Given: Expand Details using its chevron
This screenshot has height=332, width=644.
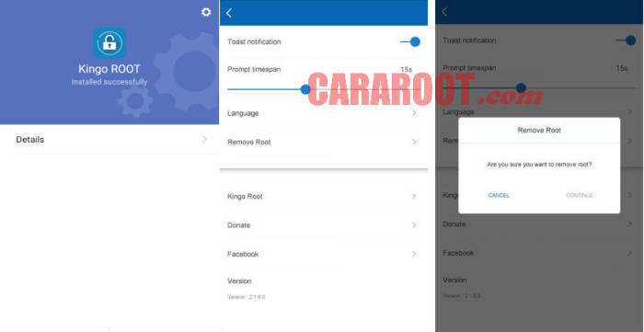Looking at the screenshot, I should [x=204, y=140].
